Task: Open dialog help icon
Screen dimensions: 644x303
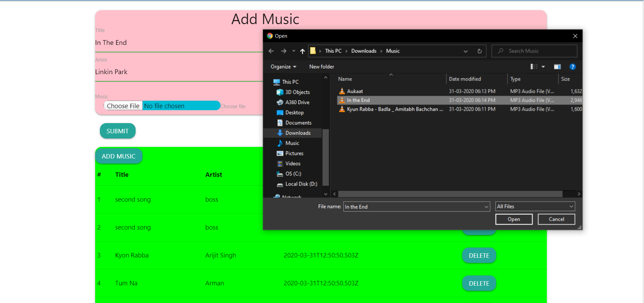Action: tap(573, 67)
